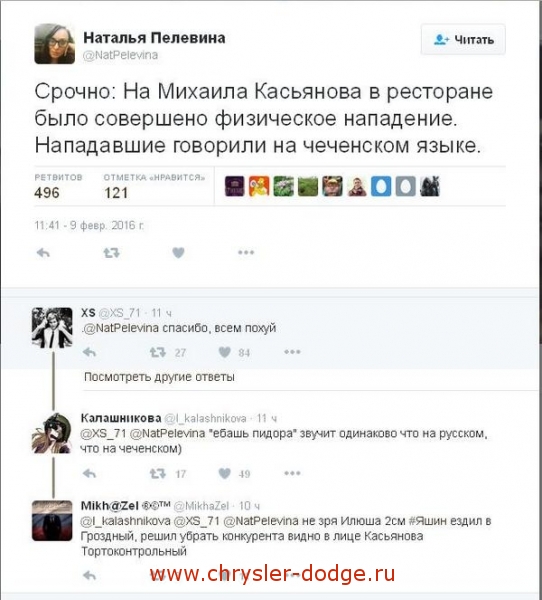Viewport: 542px width, 600px height.
Task: Reply to the XS tweet
Action: 90,352
